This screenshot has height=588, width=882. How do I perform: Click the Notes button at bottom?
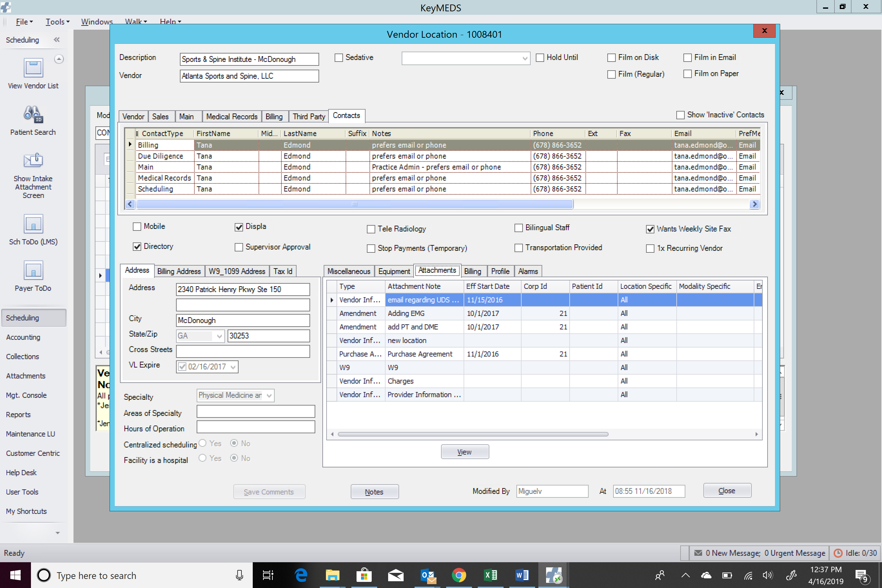pos(374,491)
